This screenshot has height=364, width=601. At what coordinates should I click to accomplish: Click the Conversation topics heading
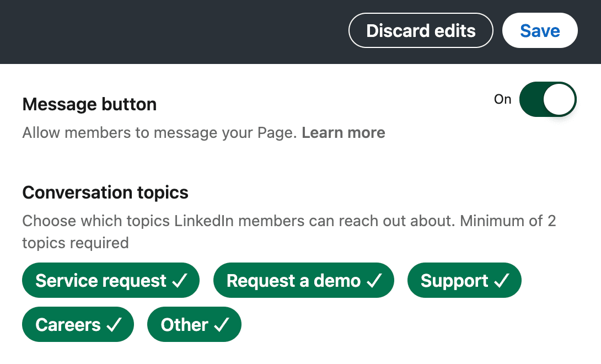[x=105, y=193]
